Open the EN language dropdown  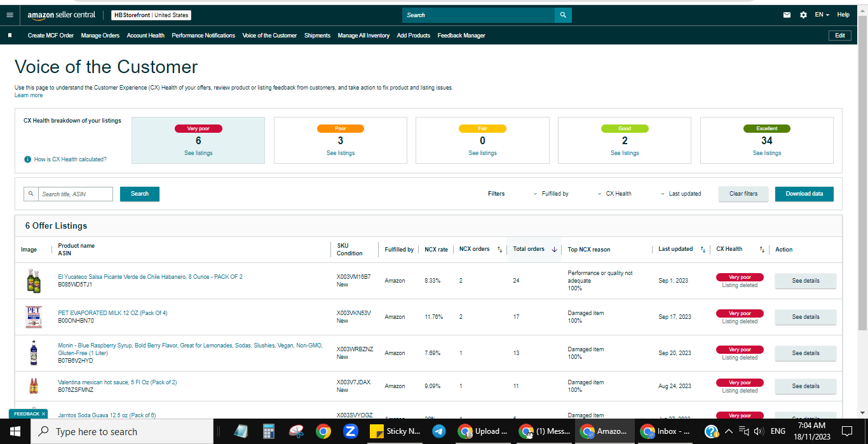pos(822,15)
